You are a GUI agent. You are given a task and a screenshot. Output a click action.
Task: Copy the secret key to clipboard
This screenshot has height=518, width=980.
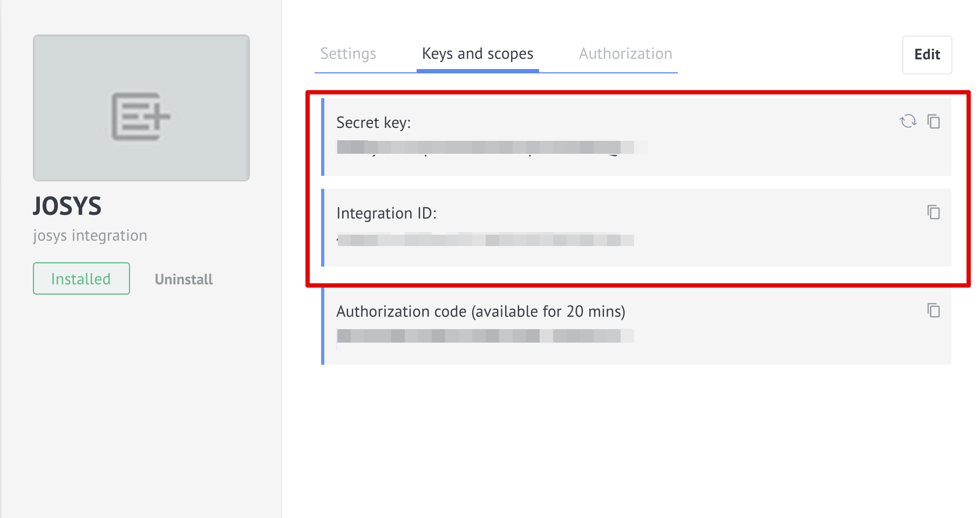(934, 121)
